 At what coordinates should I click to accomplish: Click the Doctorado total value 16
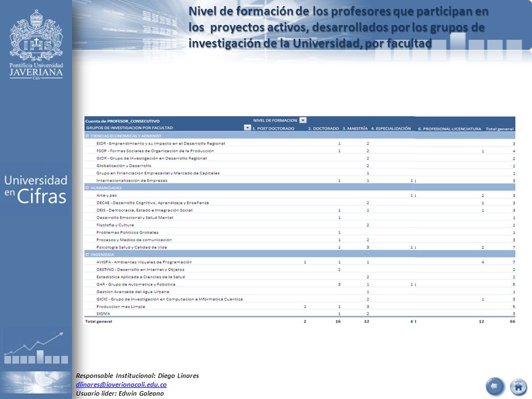(x=338, y=321)
